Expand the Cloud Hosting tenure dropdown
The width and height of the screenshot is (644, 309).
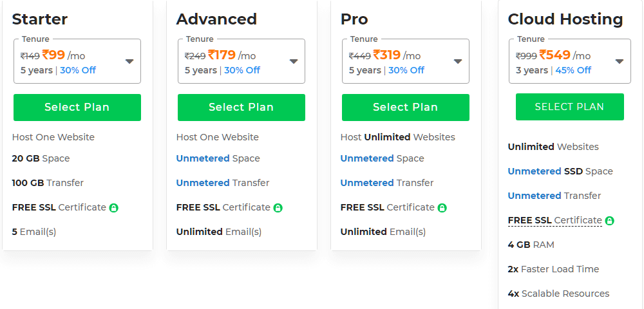pyautogui.click(x=620, y=62)
